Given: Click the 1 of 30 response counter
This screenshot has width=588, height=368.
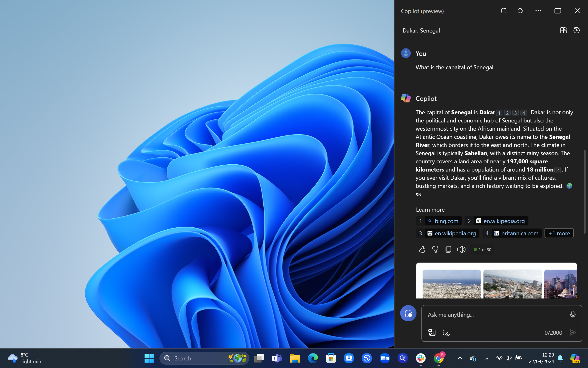Looking at the screenshot, I should pyautogui.click(x=482, y=249).
